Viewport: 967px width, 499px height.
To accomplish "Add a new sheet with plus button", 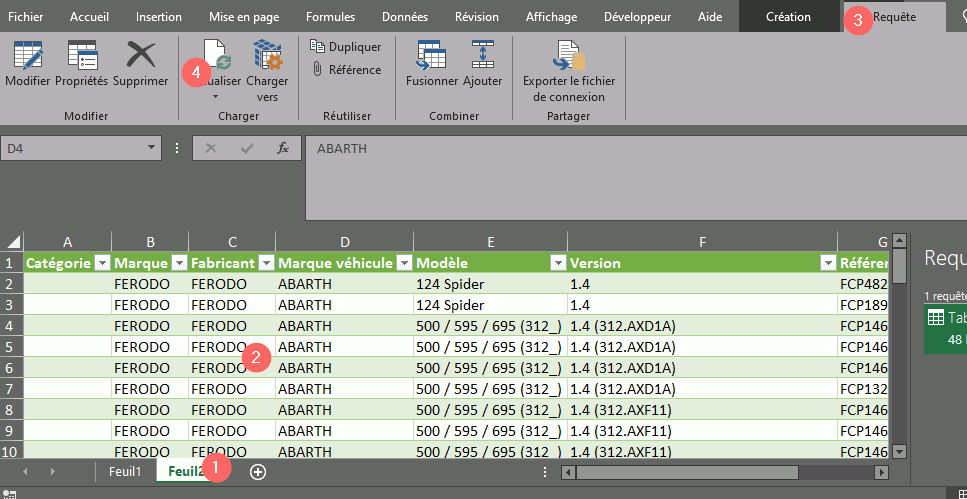I will (258, 472).
